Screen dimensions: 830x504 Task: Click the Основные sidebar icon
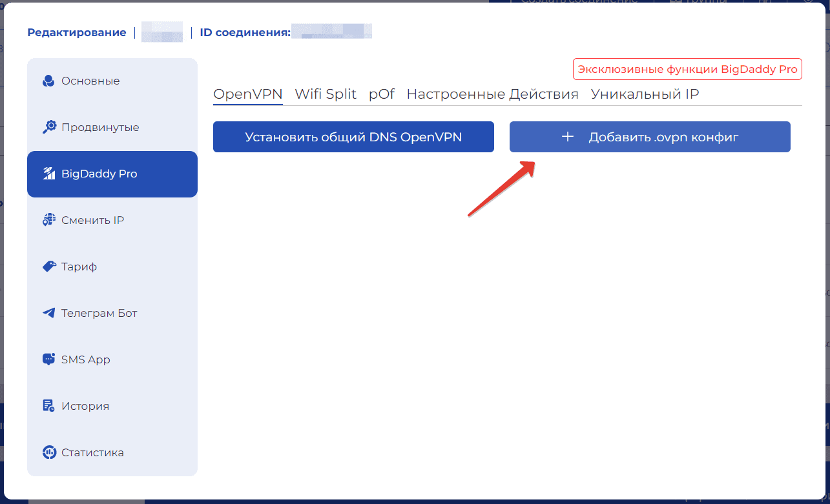[49, 81]
